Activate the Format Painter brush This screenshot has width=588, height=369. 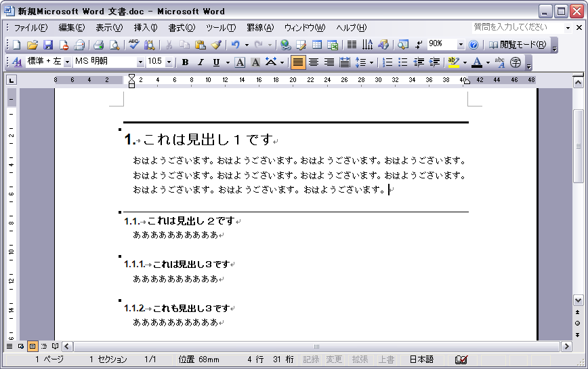(x=216, y=45)
